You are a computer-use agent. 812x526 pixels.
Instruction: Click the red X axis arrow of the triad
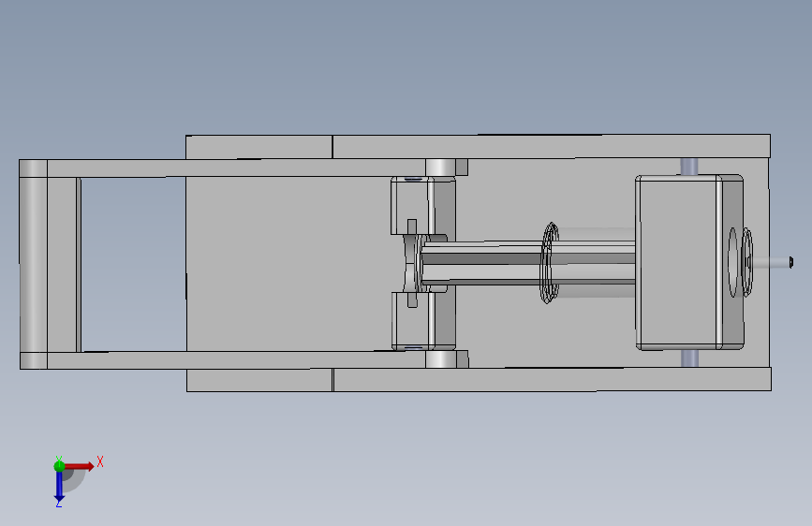[x=79, y=466]
